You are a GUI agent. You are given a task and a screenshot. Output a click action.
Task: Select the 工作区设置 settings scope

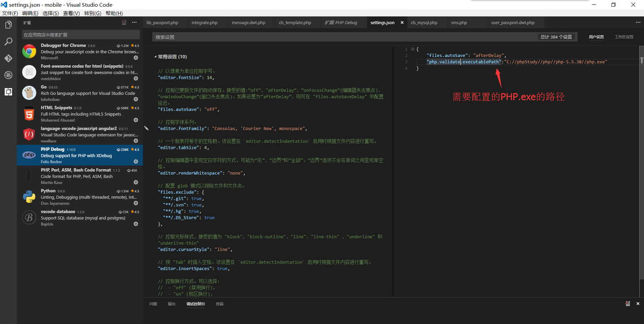tap(624, 37)
